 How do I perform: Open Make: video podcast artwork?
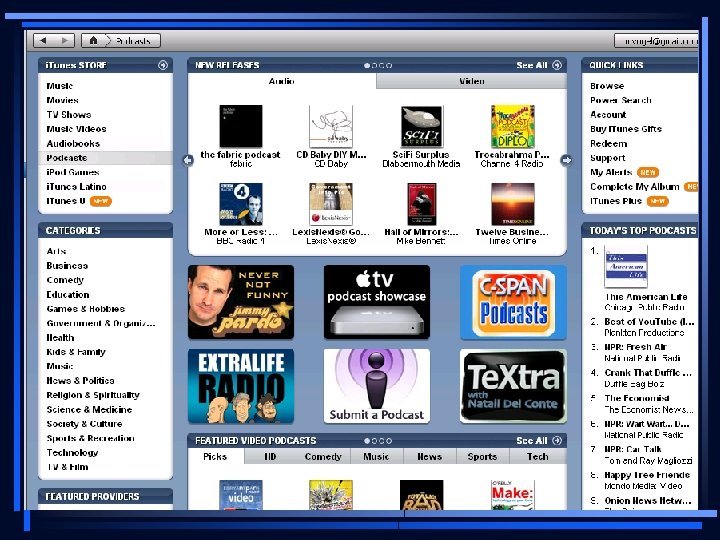[x=512, y=495]
